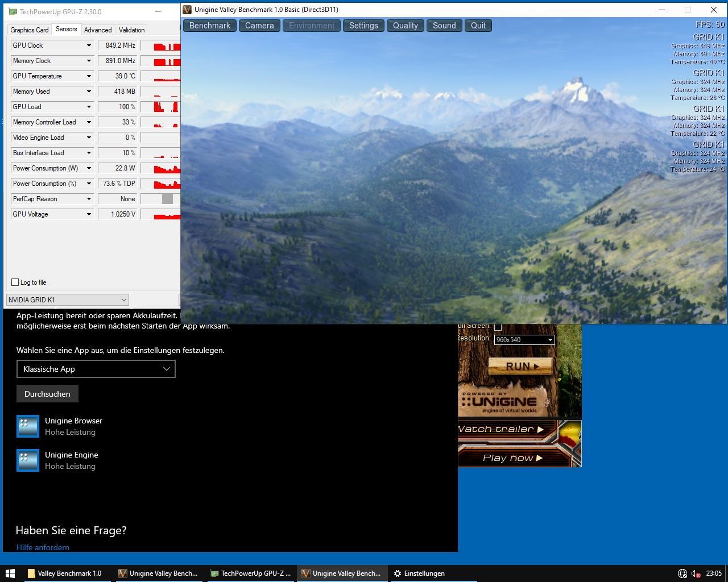Viewport: 728px width, 582px height.
Task: Open the GPU Voltage sensor dropdown
Action: click(89, 214)
